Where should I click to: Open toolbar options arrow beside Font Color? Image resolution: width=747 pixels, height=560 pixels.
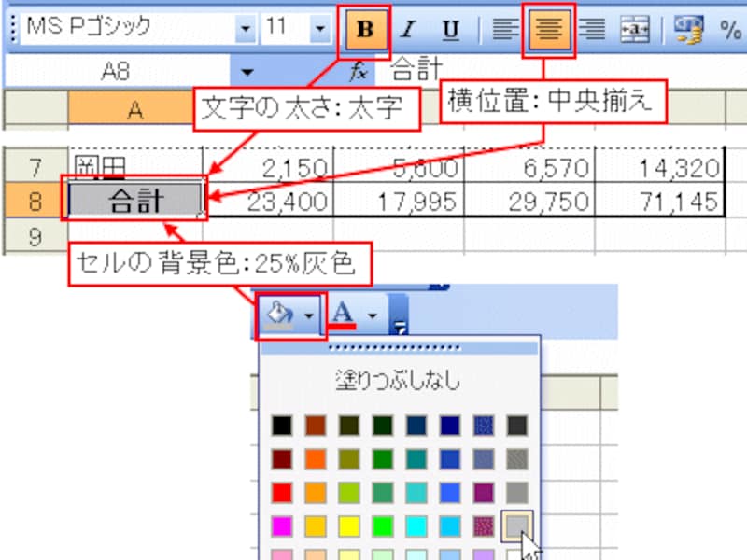(x=400, y=315)
